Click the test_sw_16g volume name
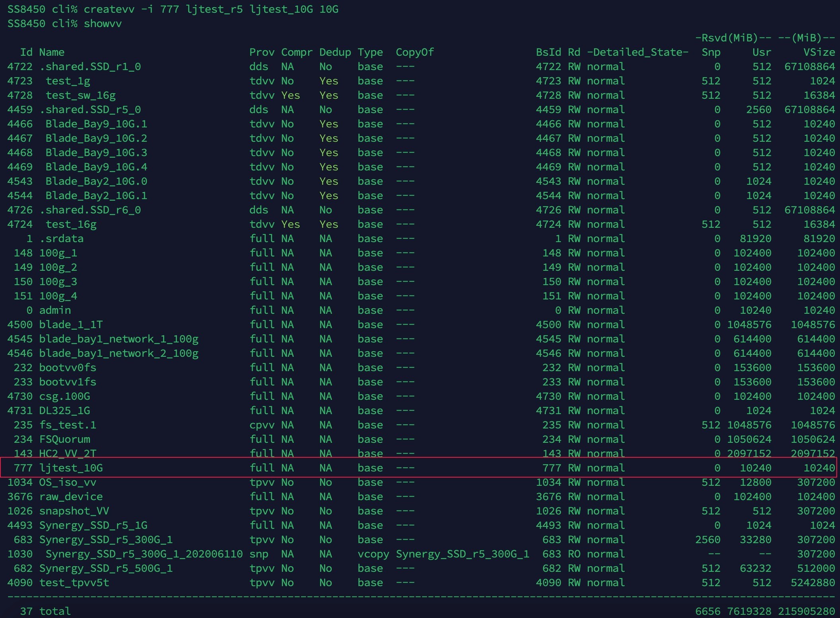 pyautogui.click(x=80, y=95)
